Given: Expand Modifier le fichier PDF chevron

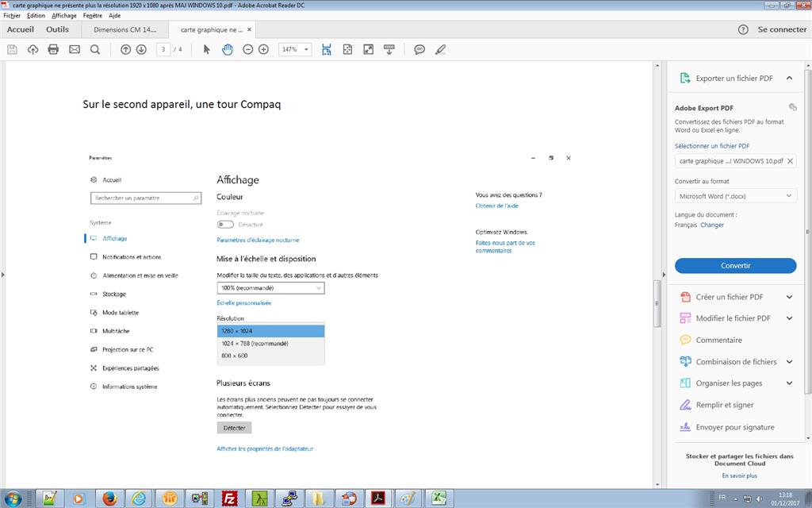Looking at the screenshot, I should coord(789,318).
